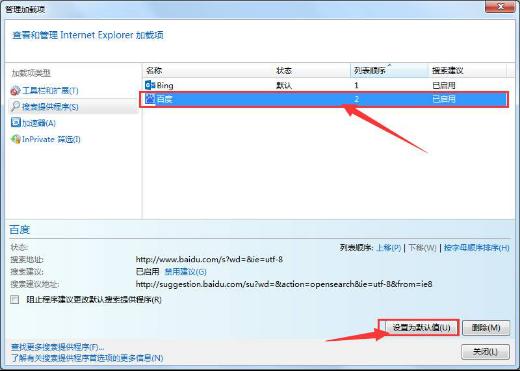Screen dimensions: 520x371
Task: Sort by the 状态 column header
Action: pyautogui.click(x=312, y=70)
